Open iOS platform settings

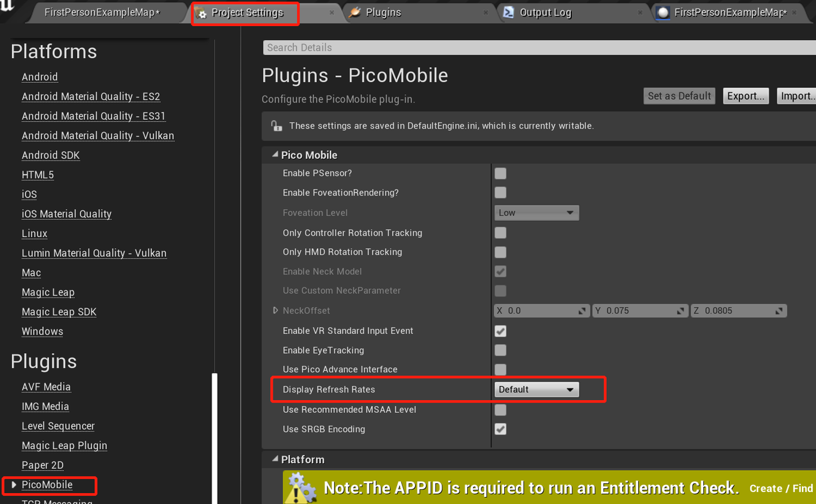click(x=29, y=194)
